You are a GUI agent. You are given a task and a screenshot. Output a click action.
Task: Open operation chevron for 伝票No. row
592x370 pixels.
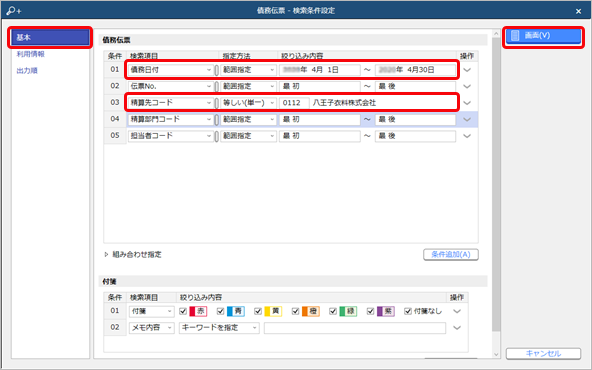point(467,86)
